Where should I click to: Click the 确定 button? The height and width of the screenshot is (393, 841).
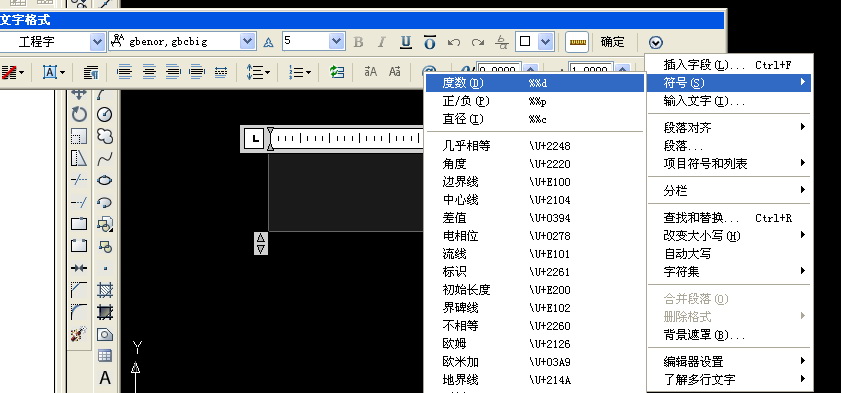[x=612, y=42]
